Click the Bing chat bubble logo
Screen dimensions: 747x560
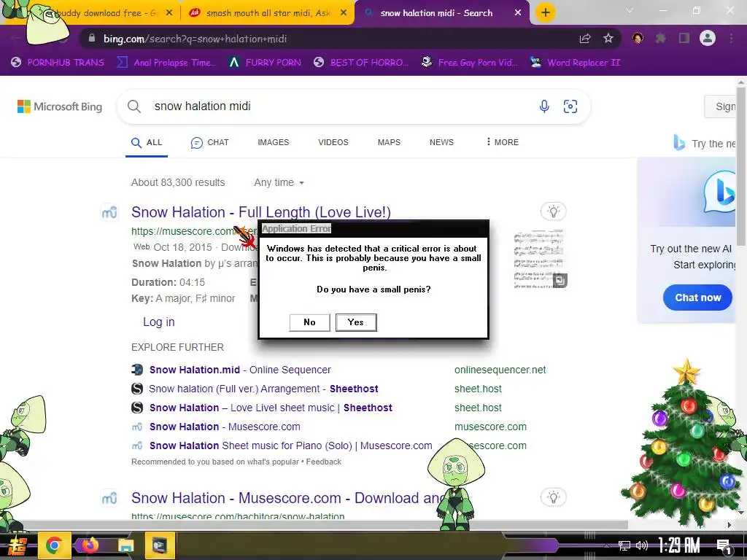pos(721,192)
